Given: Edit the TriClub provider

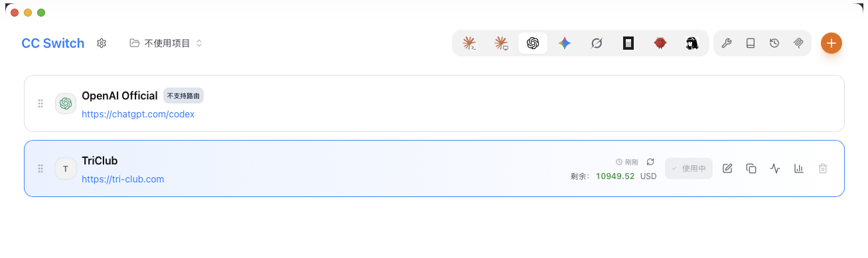Looking at the screenshot, I should point(727,168).
